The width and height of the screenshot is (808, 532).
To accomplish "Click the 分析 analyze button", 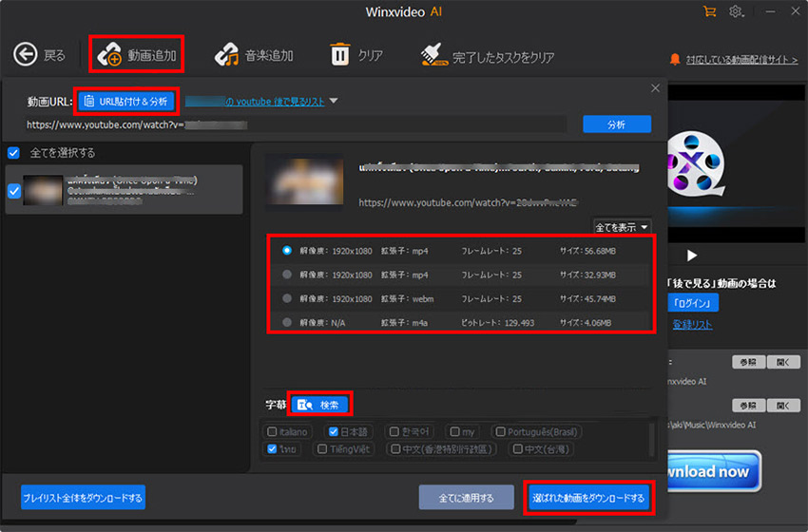I will tap(617, 124).
